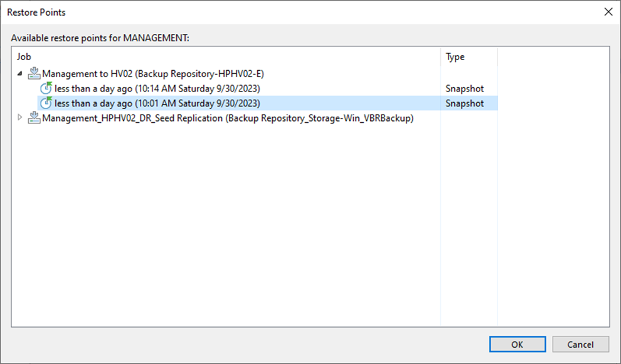Dismiss dialog with the Cancel button
The height and width of the screenshot is (364, 621).
point(581,344)
